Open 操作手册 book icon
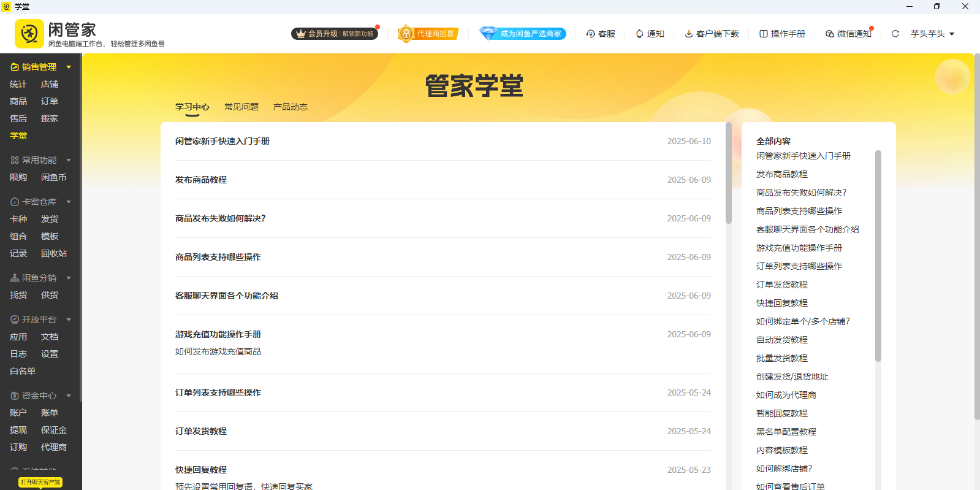 point(764,34)
